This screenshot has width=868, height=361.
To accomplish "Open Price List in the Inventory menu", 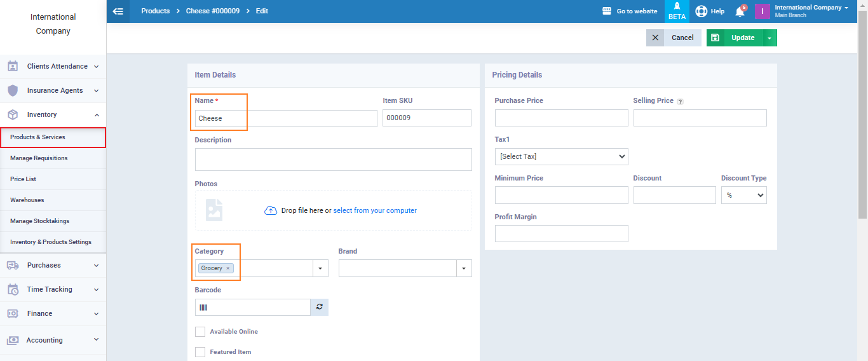I will click(x=23, y=179).
